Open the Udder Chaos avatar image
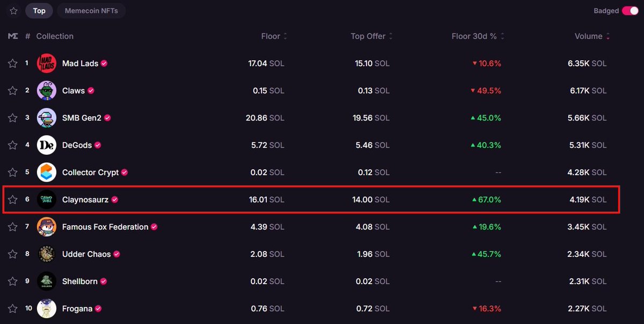The image size is (644, 324). pyautogui.click(x=47, y=254)
